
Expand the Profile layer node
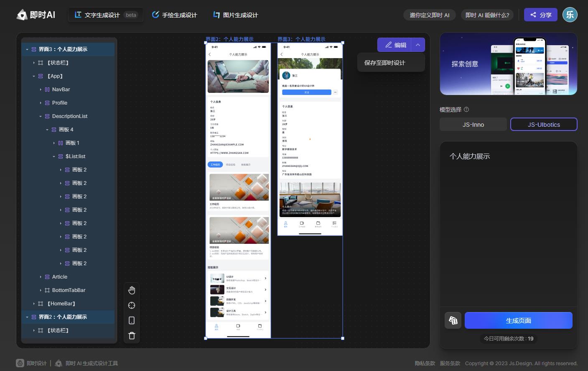pyautogui.click(x=41, y=103)
